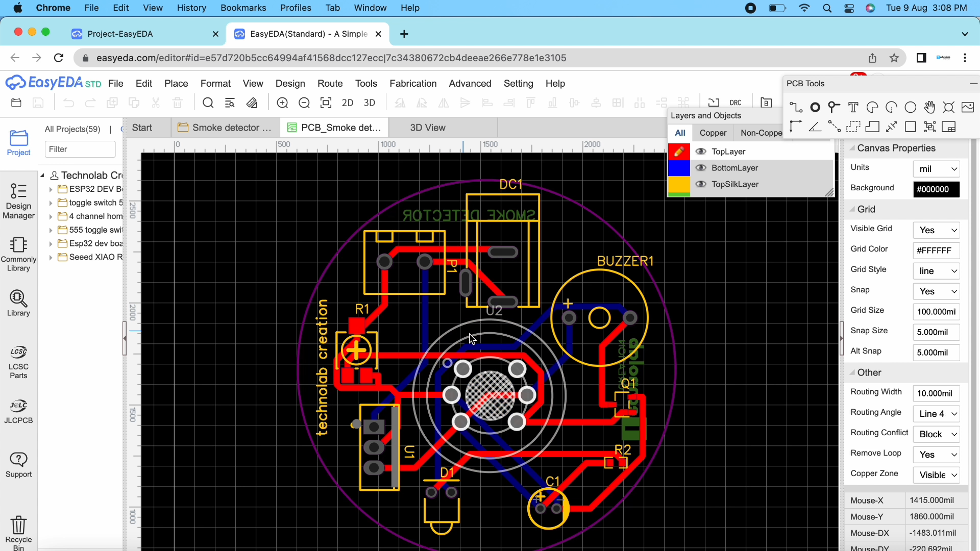
Task: Click the Fit to window toolbar icon
Action: [x=326, y=103]
